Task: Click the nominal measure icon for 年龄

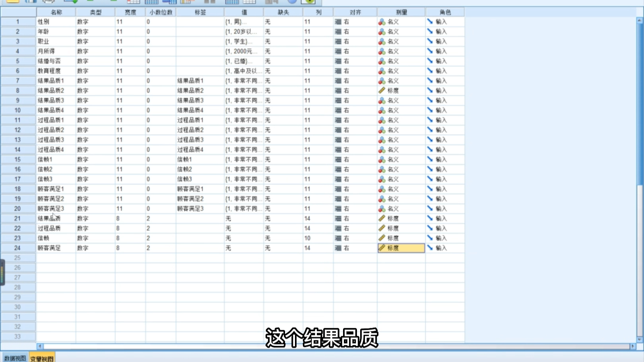Action: (x=382, y=32)
